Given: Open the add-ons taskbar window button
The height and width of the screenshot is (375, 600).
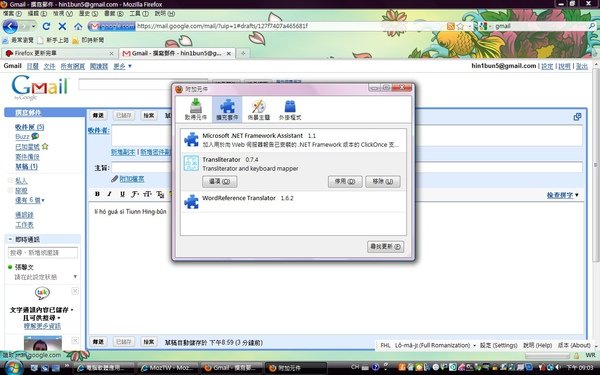Looking at the screenshot, I should (x=296, y=368).
